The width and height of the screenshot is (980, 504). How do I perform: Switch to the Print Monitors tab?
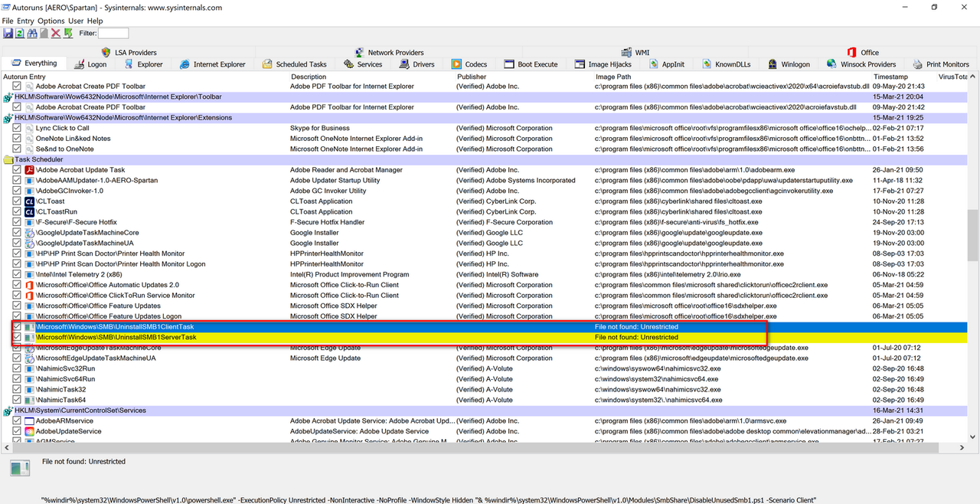940,64
